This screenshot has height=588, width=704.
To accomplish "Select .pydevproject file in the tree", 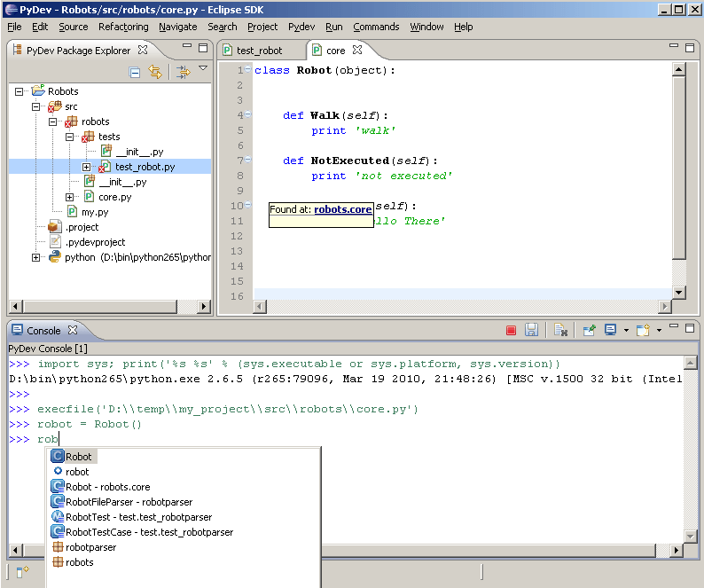I will pos(95,243).
